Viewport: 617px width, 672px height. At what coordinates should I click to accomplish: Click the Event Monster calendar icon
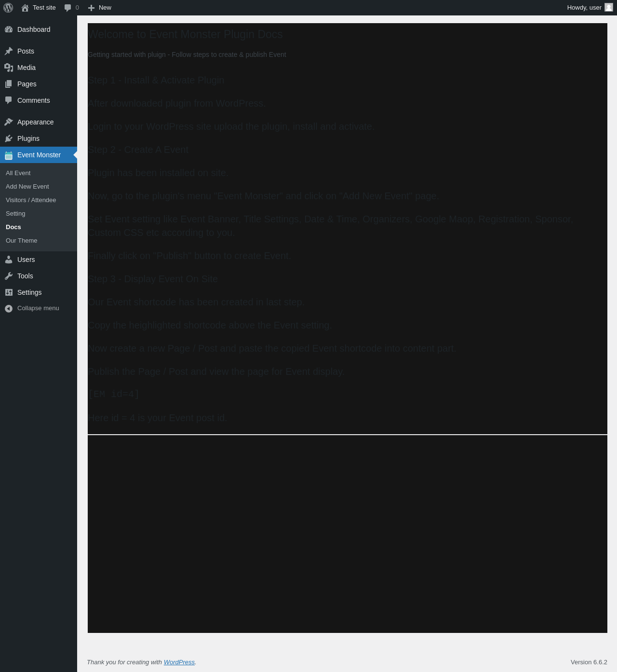click(9, 155)
